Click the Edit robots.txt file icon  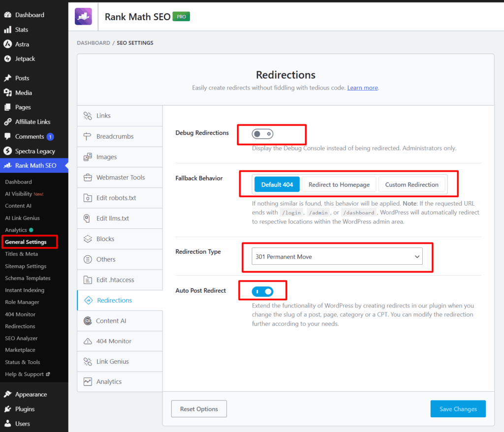[x=88, y=198]
